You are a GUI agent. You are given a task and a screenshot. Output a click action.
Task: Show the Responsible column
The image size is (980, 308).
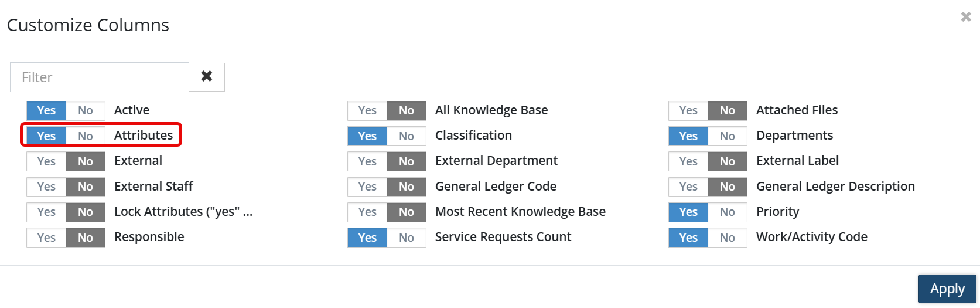pos(46,238)
